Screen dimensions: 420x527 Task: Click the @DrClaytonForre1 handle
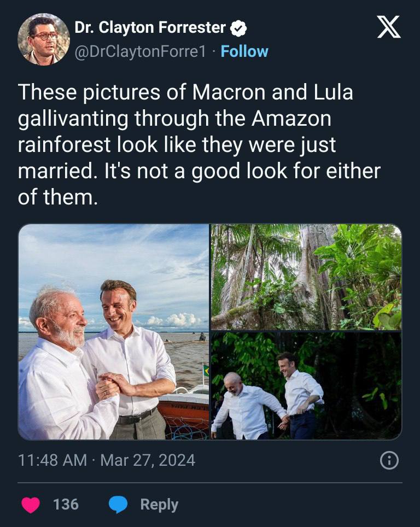[x=140, y=51]
